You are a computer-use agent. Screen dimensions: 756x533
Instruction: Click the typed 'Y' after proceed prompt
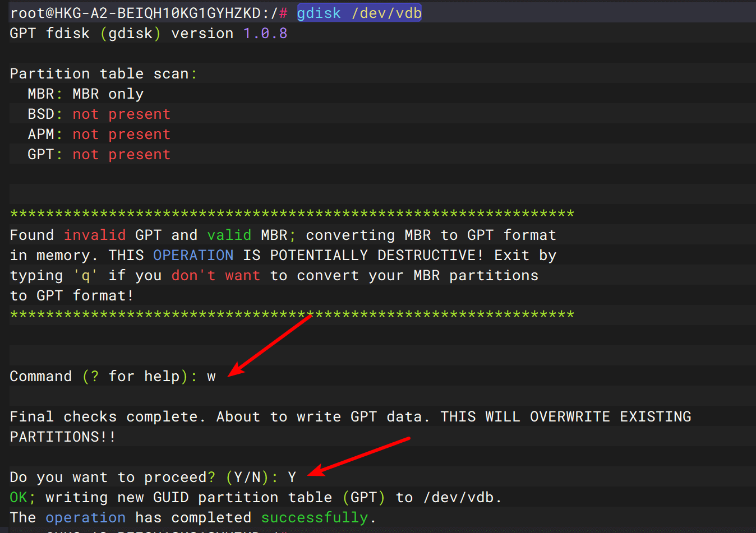(x=292, y=478)
